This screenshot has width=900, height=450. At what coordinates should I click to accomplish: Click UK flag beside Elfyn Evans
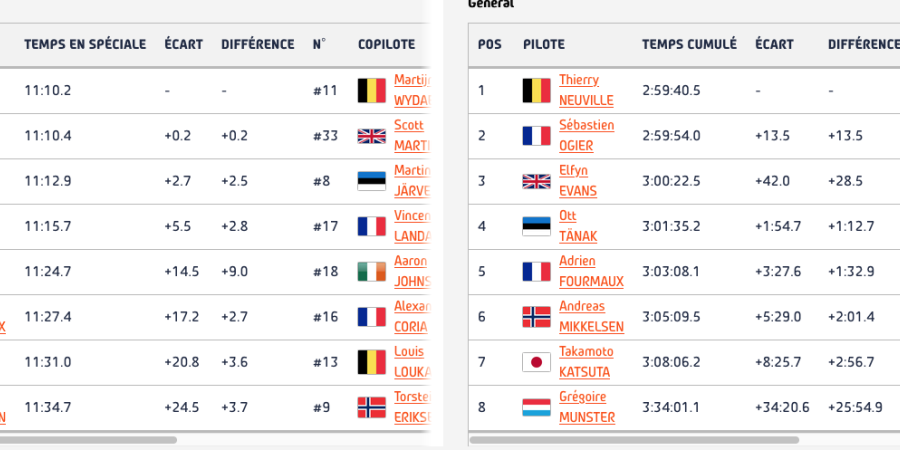click(537, 181)
